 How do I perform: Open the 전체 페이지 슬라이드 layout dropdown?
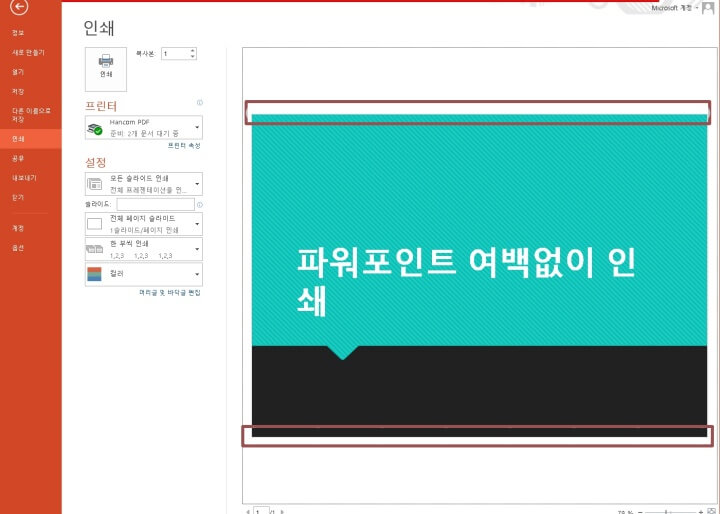point(144,224)
